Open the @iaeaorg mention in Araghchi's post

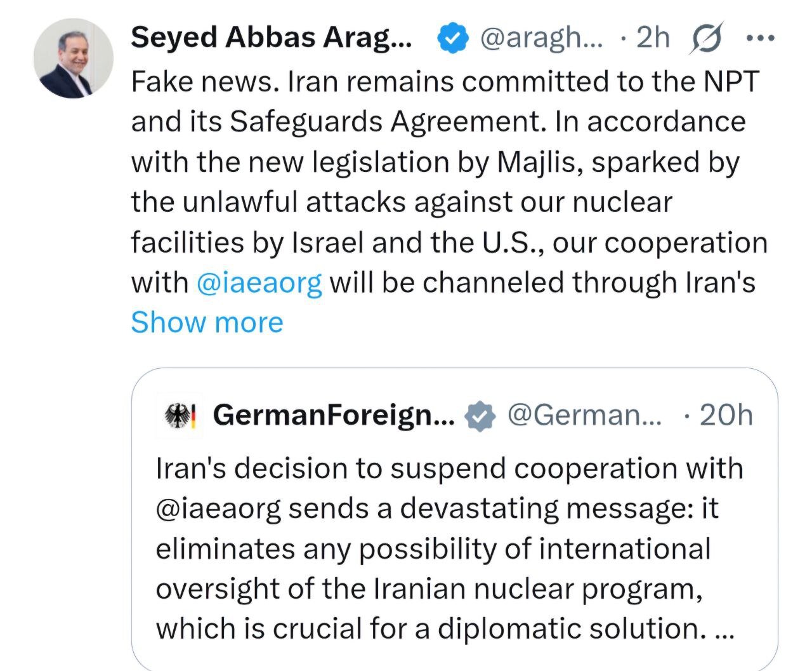pos(259,282)
